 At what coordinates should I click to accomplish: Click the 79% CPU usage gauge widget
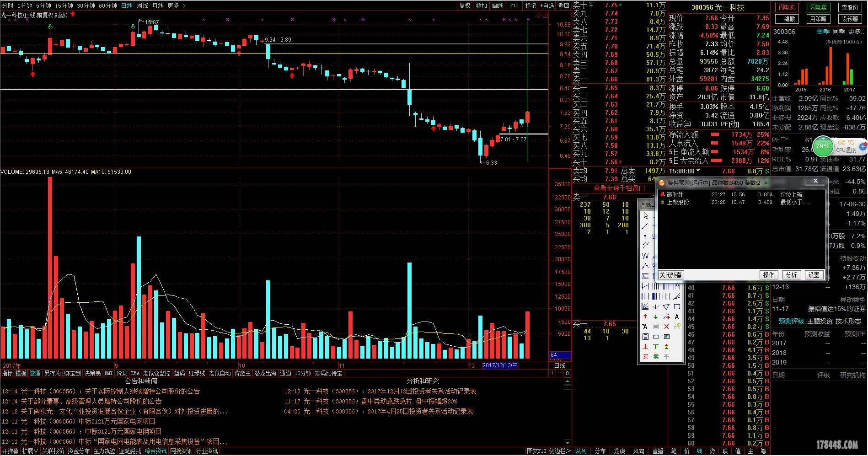click(823, 146)
